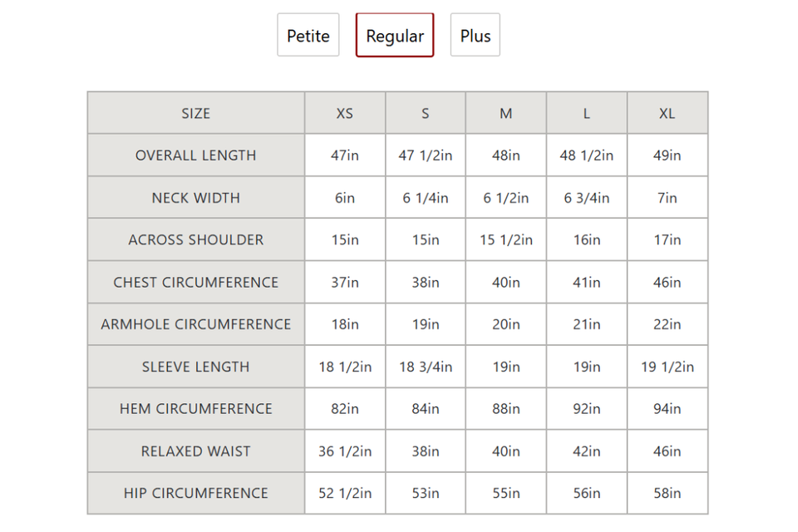Select the HEM CIRCUMFERENCE row label
798x532 pixels.
pos(196,409)
